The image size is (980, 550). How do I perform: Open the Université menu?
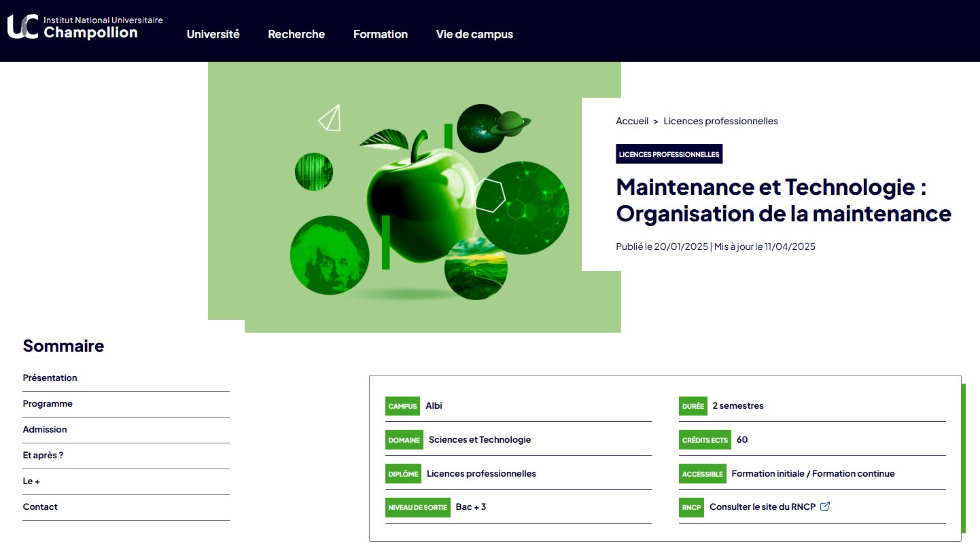tap(213, 34)
